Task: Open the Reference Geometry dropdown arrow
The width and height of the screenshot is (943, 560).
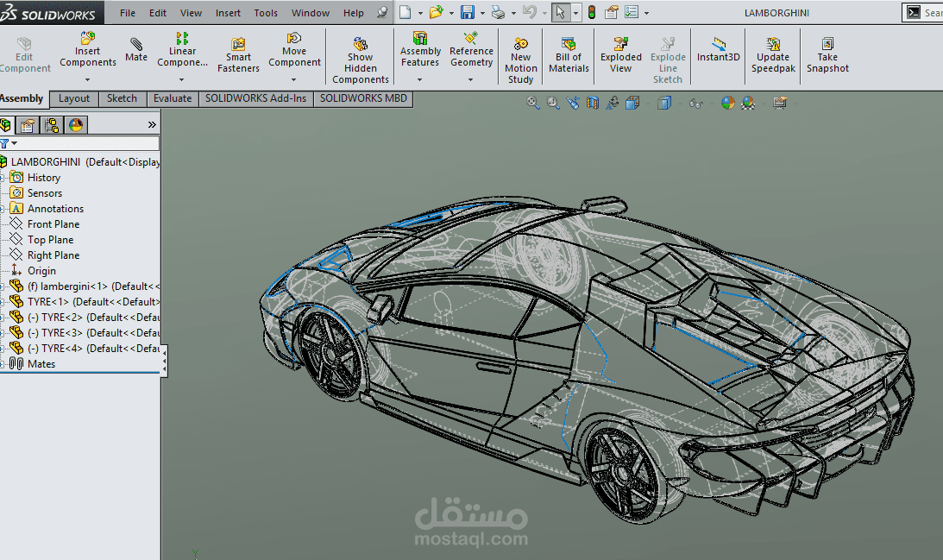Action: pyautogui.click(x=470, y=79)
